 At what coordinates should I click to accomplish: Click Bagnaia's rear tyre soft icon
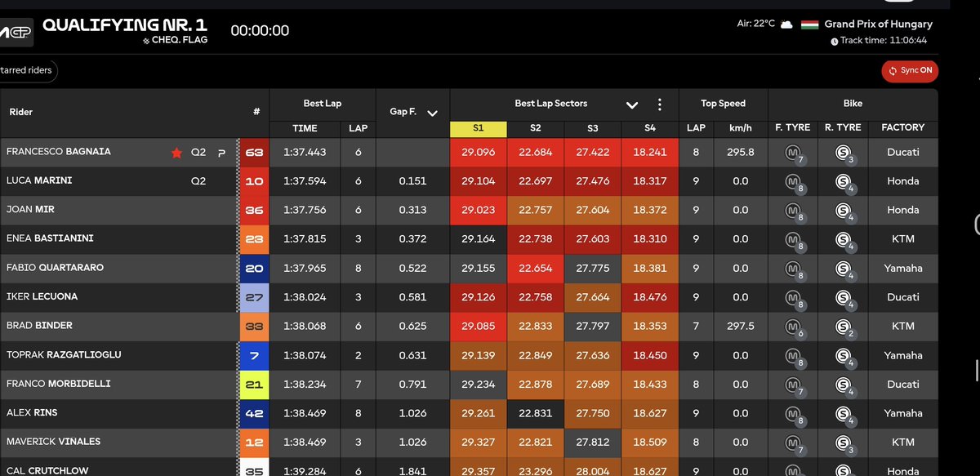tap(844, 153)
